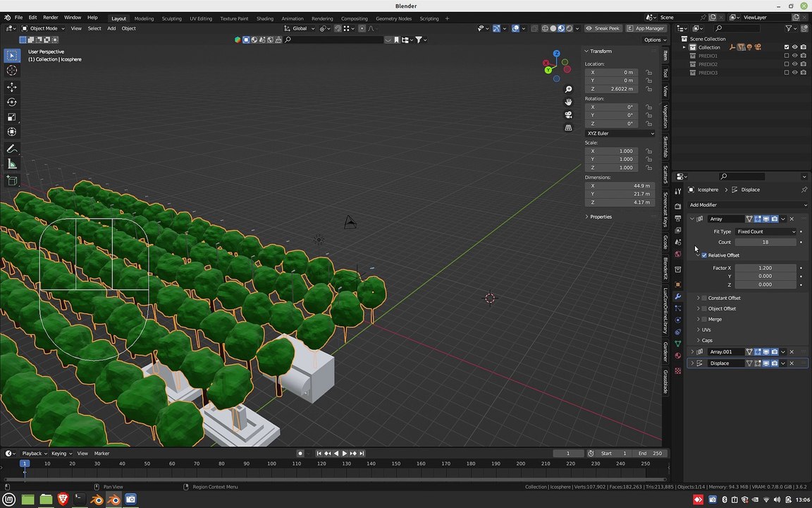Switch to the Sculpting workspace tab
The height and width of the screenshot is (508, 812).
click(x=171, y=18)
